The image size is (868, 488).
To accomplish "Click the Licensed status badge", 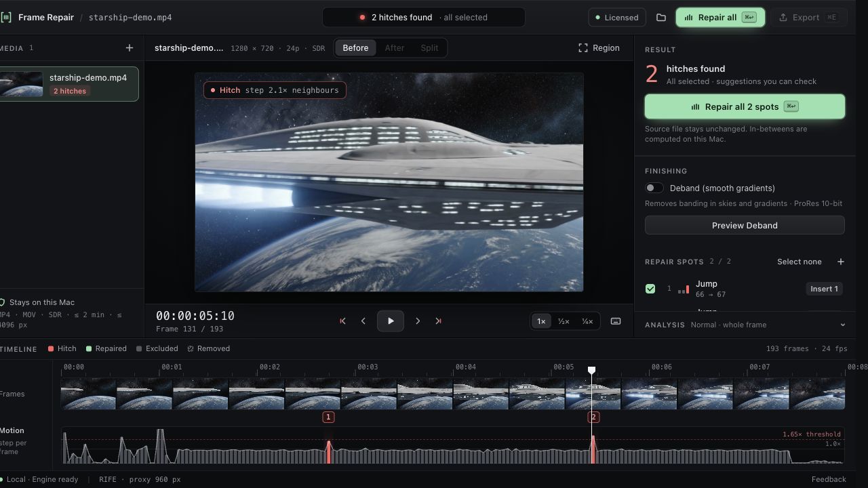I will coord(616,18).
